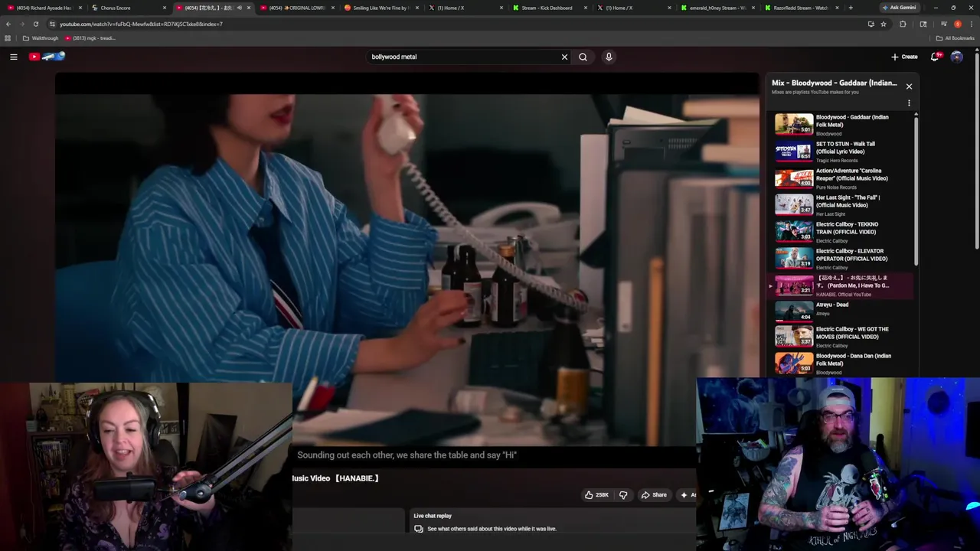This screenshot has height=551, width=980.
Task: Click the page vertical scrollbar
Action: [x=976, y=153]
